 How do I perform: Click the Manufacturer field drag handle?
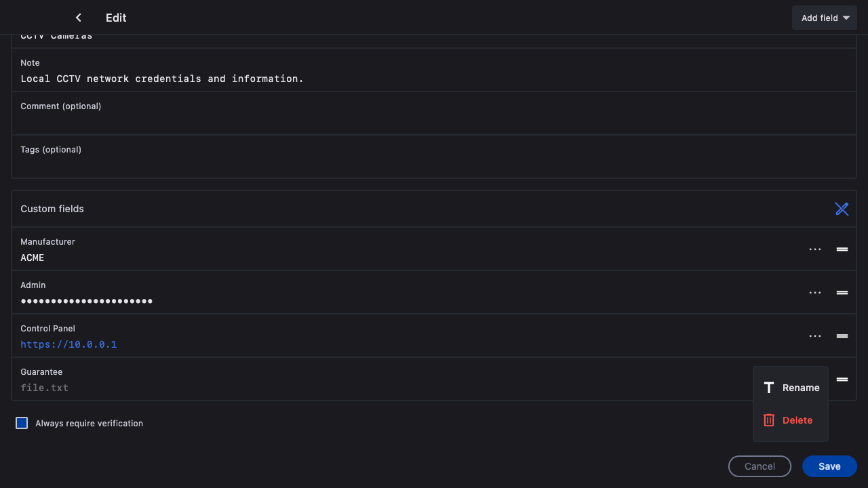pyautogui.click(x=842, y=249)
